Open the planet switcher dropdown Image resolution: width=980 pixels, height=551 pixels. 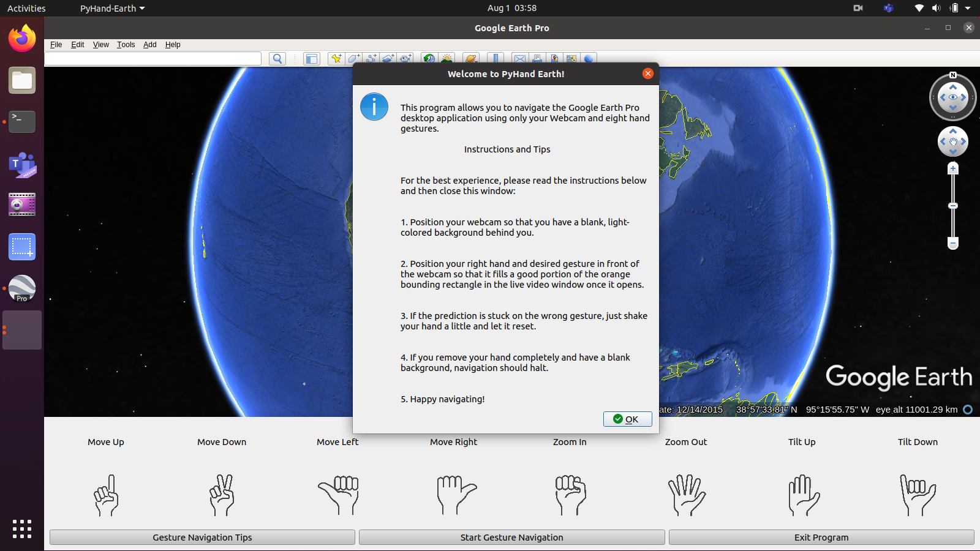click(470, 59)
